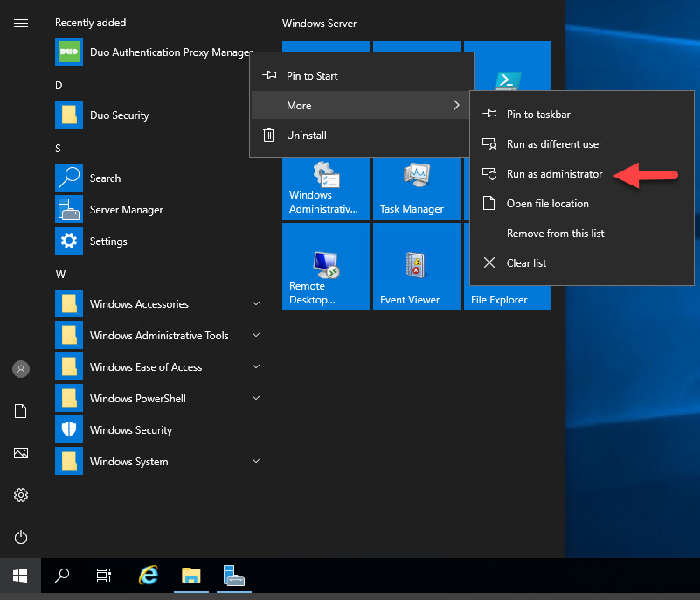Select Pin to taskbar
The image size is (700, 600).
point(582,115)
